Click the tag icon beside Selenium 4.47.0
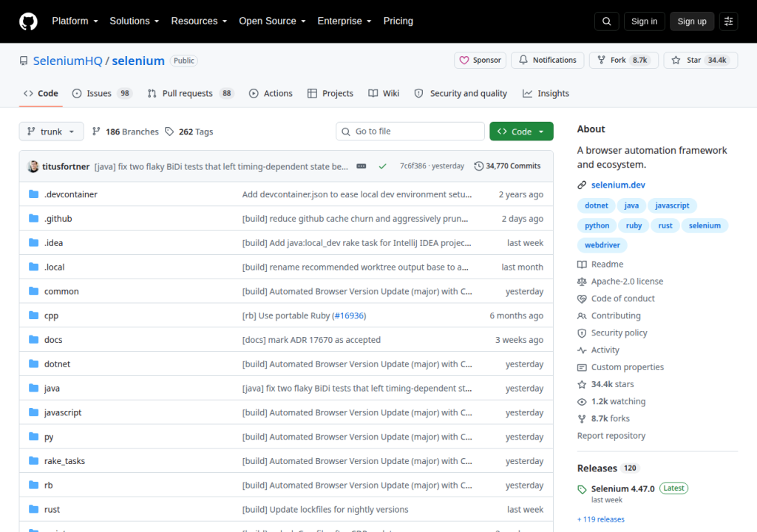 tap(582, 489)
